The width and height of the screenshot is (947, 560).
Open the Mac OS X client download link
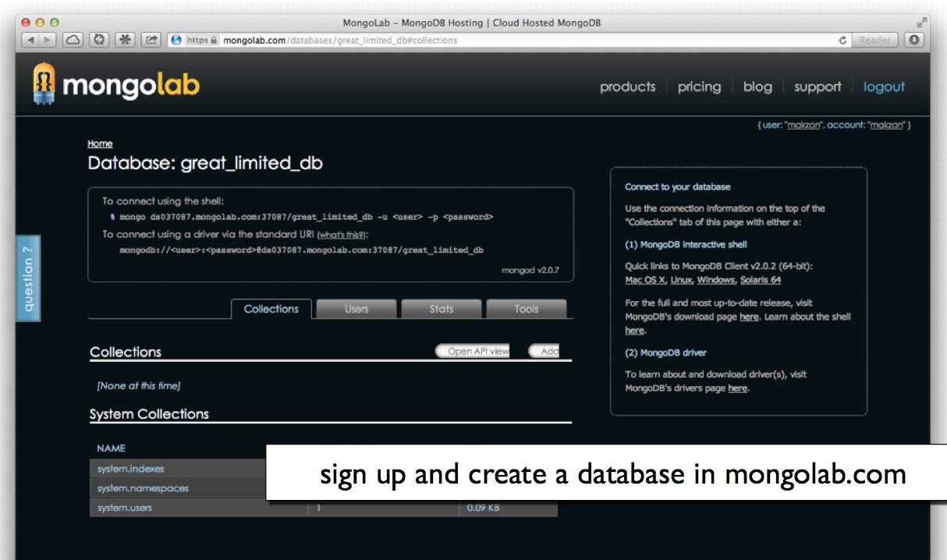[x=645, y=280]
